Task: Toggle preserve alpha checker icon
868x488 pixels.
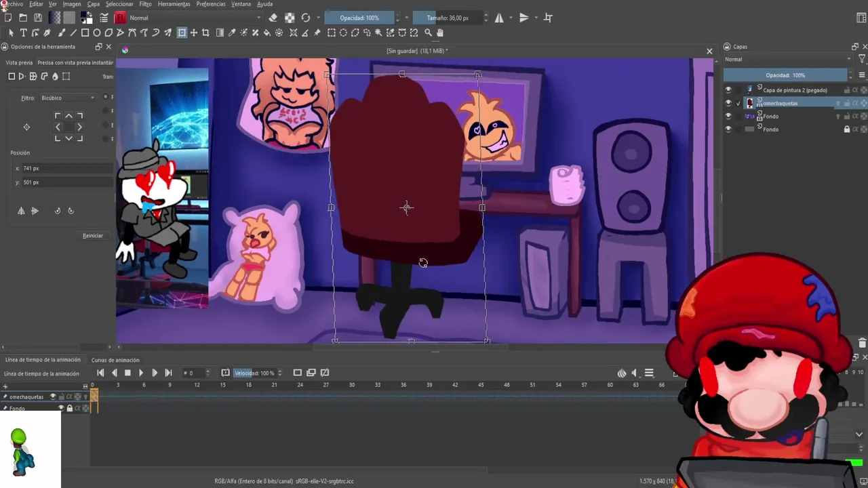Action: click(290, 18)
